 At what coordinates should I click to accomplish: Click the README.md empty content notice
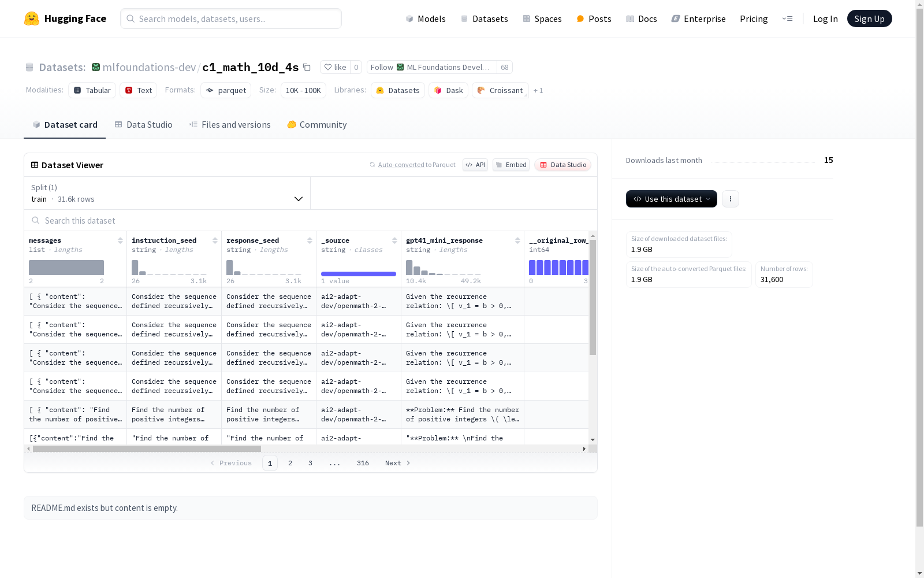pos(311,508)
